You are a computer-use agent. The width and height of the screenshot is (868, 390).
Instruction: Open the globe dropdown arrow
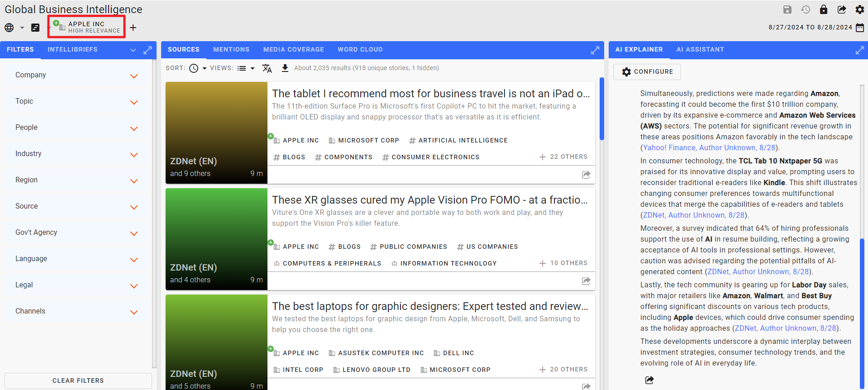tap(22, 28)
